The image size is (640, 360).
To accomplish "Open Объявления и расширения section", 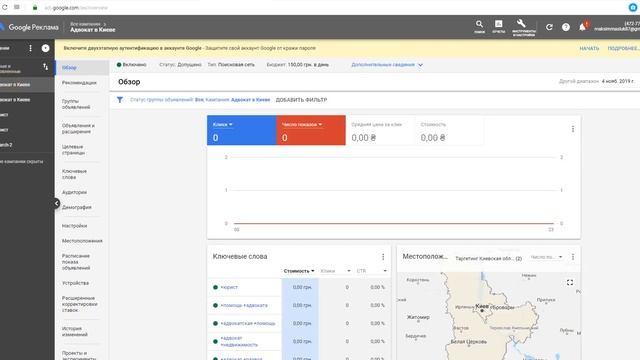I will pyautogui.click(x=78, y=129).
